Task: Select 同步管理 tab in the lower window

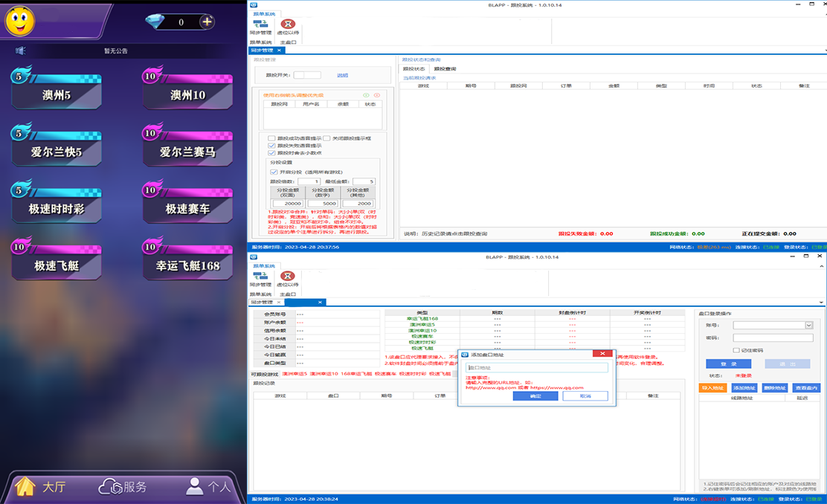Action: click(263, 303)
